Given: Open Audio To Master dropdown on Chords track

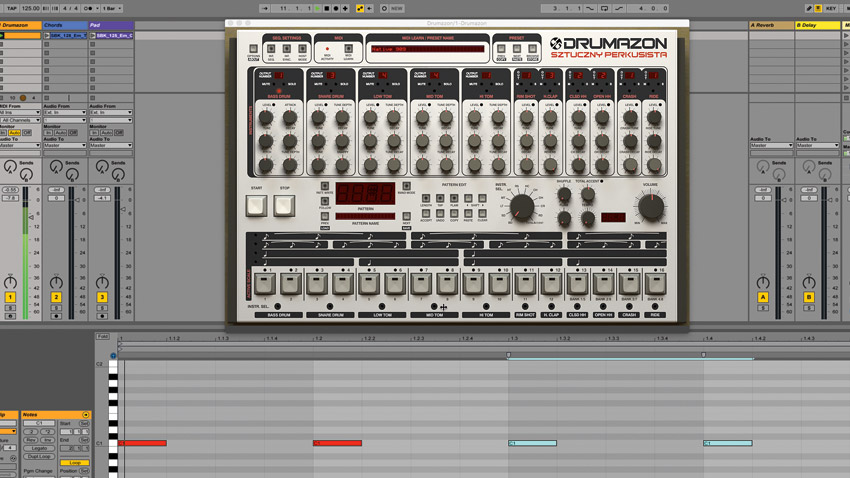Looking at the screenshot, I should pyautogui.click(x=65, y=145).
